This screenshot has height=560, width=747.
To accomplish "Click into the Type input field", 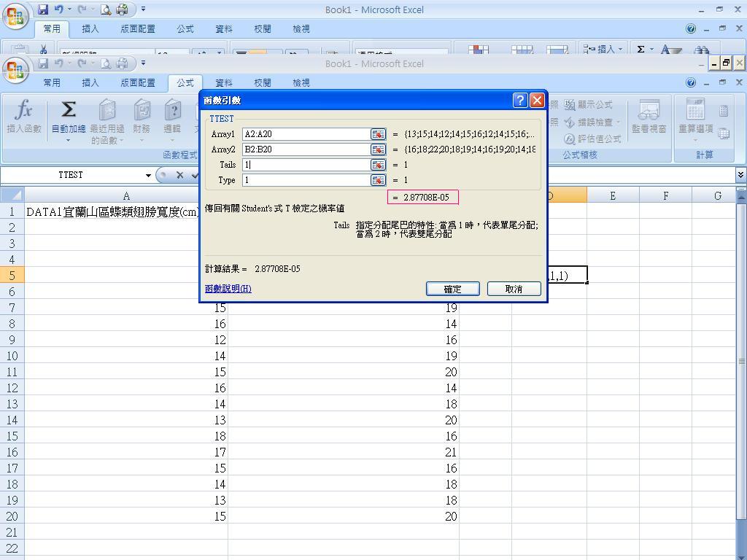I will click(x=306, y=180).
